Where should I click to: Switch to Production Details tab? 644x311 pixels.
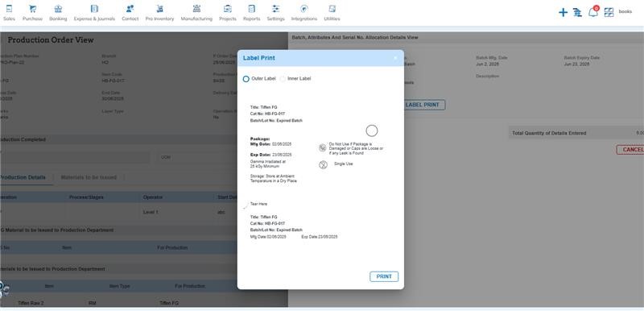(x=23, y=177)
